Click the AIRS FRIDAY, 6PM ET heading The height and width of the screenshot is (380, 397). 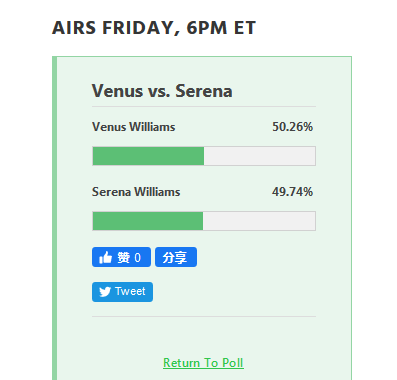tap(154, 28)
